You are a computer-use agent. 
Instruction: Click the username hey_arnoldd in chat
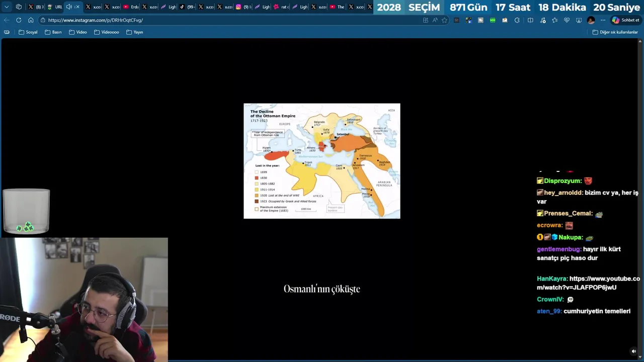pyautogui.click(x=563, y=193)
